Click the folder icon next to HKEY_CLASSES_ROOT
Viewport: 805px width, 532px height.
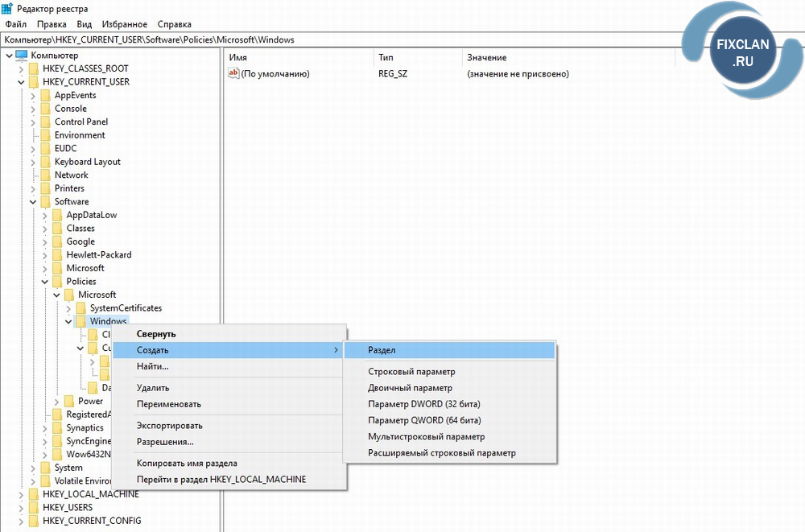click(33, 68)
